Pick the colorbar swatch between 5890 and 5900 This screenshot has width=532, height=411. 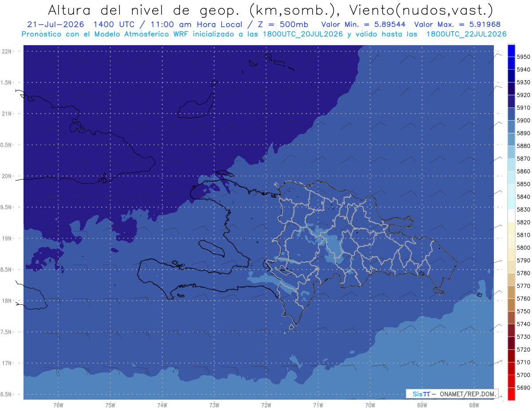point(511,127)
